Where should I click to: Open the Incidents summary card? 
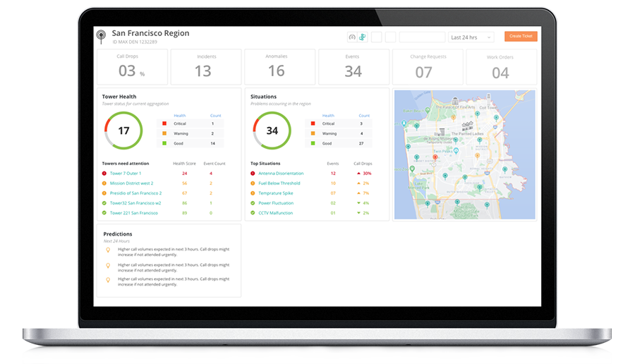click(203, 67)
